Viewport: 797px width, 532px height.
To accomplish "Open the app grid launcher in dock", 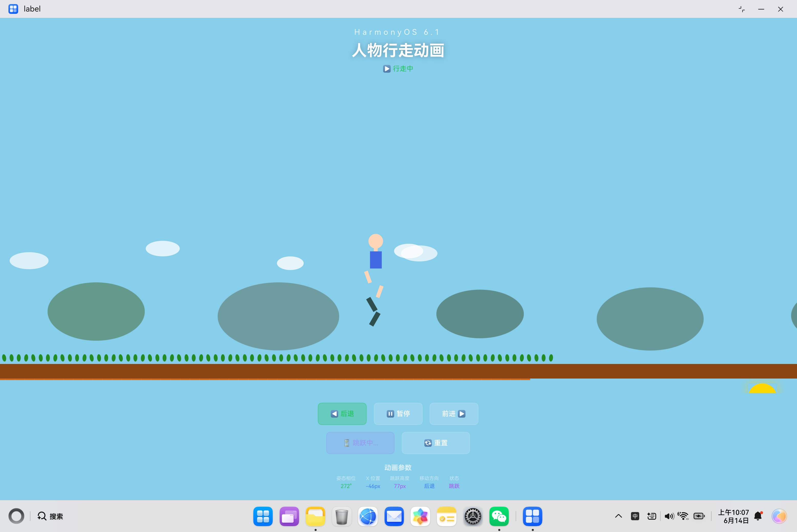I will pos(263,516).
